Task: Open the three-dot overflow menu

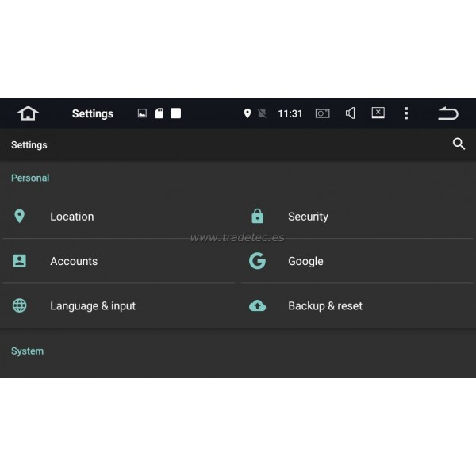Action: coord(406,113)
